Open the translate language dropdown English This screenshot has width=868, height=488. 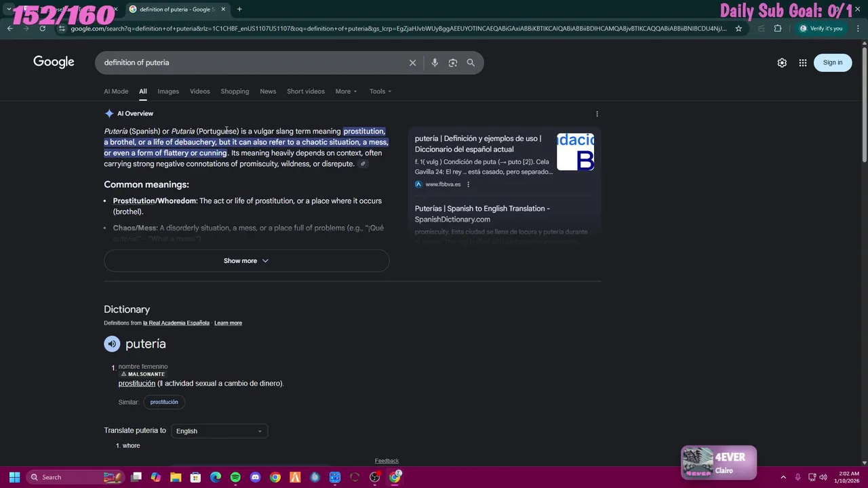(x=219, y=431)
